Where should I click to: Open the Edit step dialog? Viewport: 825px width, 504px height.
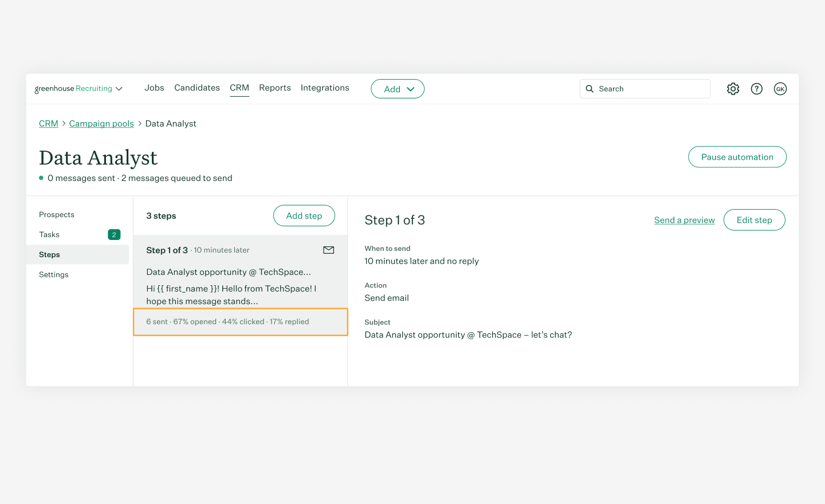point(754,220)
